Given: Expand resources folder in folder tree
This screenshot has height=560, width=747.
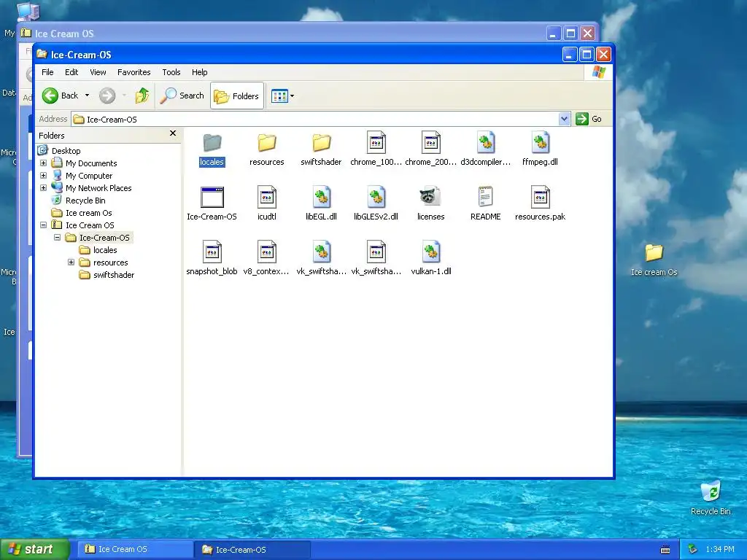Looking at the screenshot, I should (71, 262).
